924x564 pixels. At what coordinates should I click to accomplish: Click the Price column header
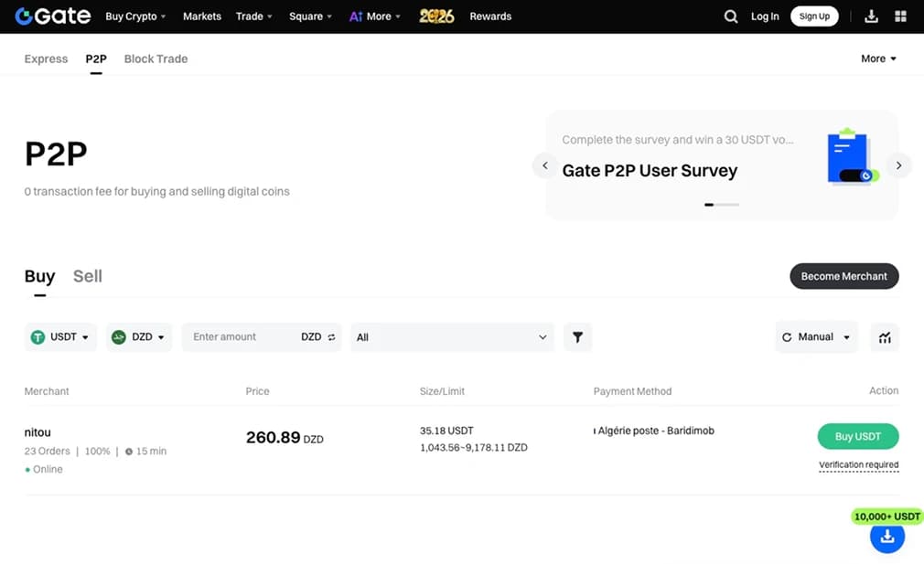257,391
